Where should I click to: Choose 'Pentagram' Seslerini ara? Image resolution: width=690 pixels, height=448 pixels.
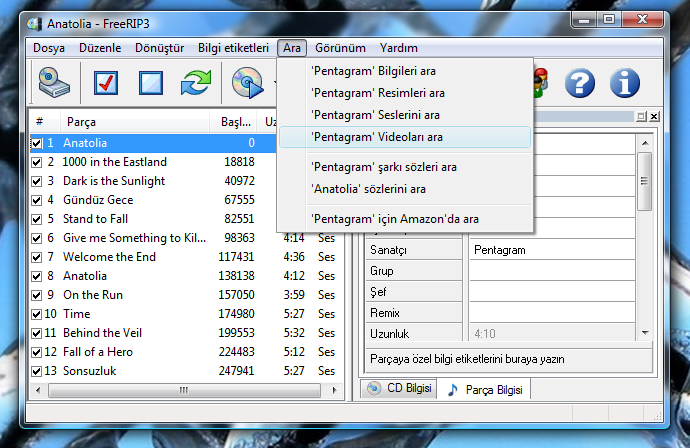pyautogui.click(x=405, y=115)
